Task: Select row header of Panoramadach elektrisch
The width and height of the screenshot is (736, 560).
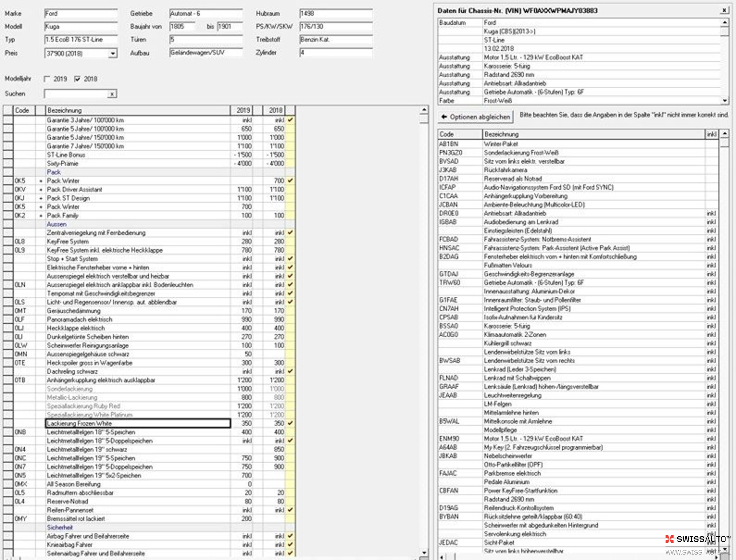Action: coord(8,319)
